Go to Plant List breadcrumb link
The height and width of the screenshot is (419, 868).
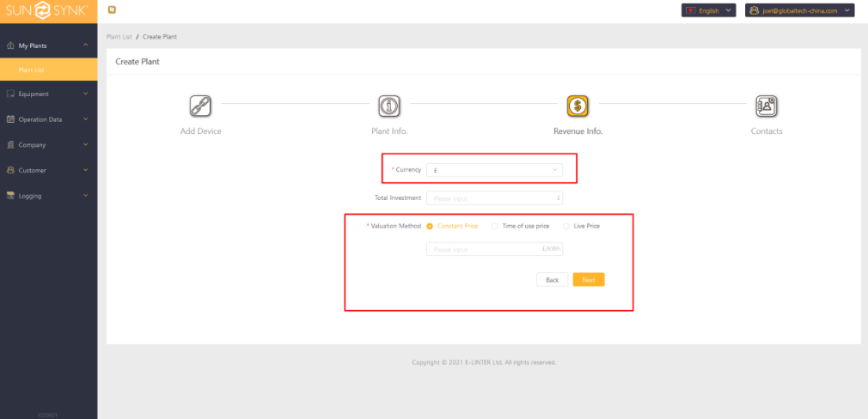point(119,37)
